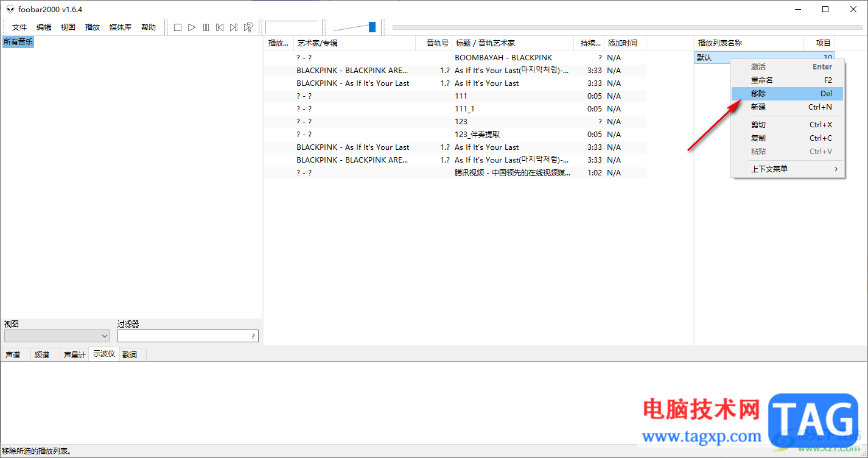
Task: Pause playback using the toolbar Pause icon
Action: [x=206, y=27]
